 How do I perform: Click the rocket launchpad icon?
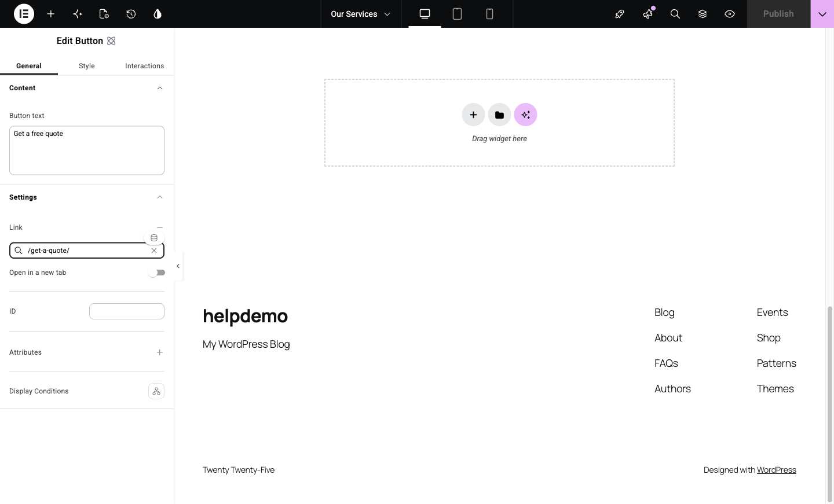620,14
